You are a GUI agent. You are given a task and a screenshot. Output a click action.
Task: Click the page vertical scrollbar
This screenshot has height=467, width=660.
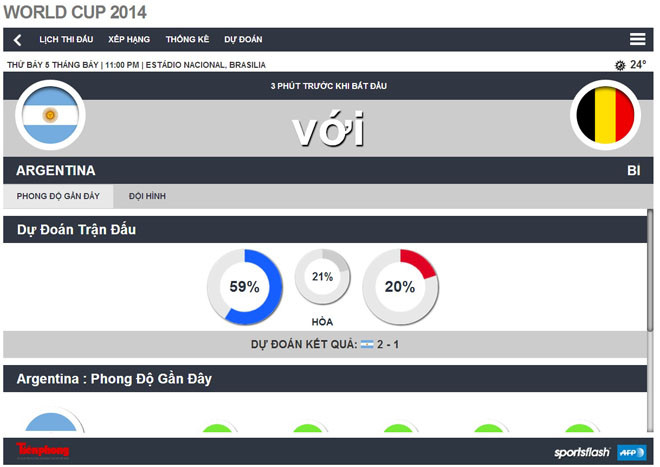[651, 280]
